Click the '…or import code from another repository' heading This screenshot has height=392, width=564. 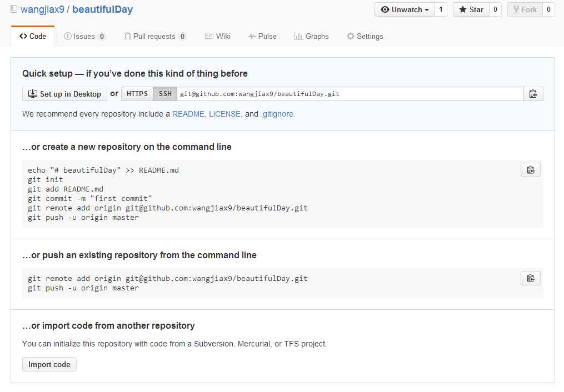point(108,325)
